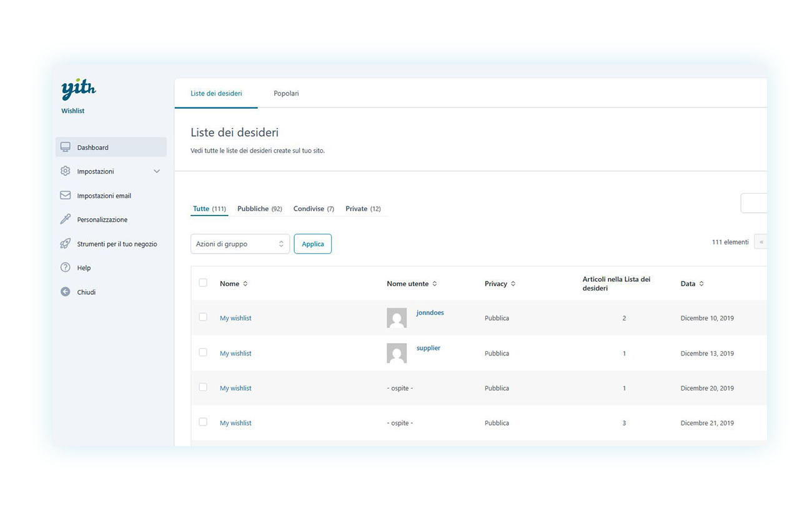Check the box for jonndoes wishlist row

pyautogui.click(x=203, y=317)
